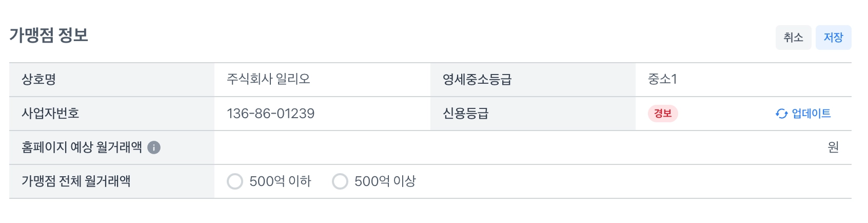Click the 업데이트 link text
The image size is (868, 223).
811,114
